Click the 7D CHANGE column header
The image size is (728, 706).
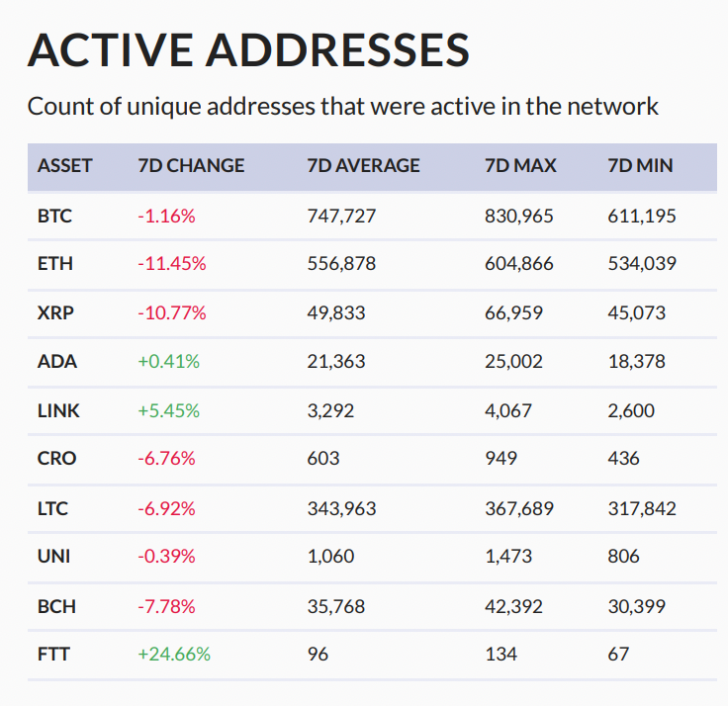pos(191,166)
